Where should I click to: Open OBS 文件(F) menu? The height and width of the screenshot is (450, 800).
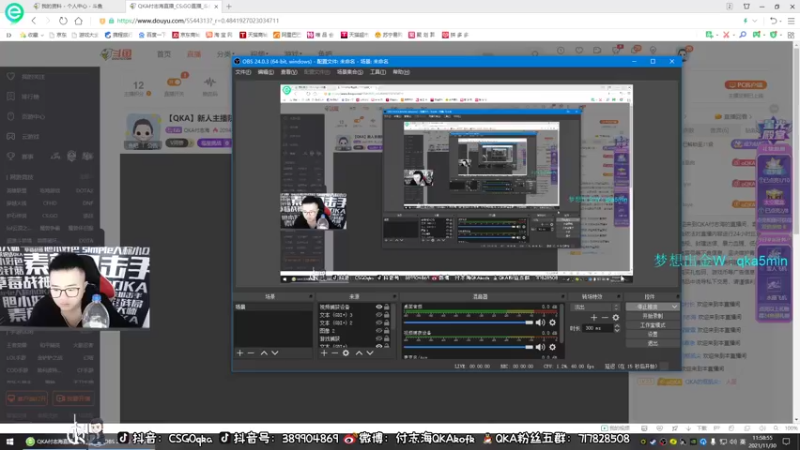tap(243, 72)
